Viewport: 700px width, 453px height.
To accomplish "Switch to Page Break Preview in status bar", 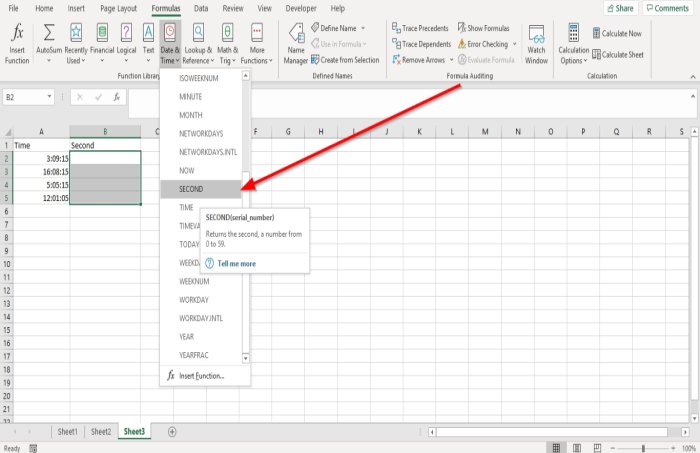I will (x=597, y=448).
